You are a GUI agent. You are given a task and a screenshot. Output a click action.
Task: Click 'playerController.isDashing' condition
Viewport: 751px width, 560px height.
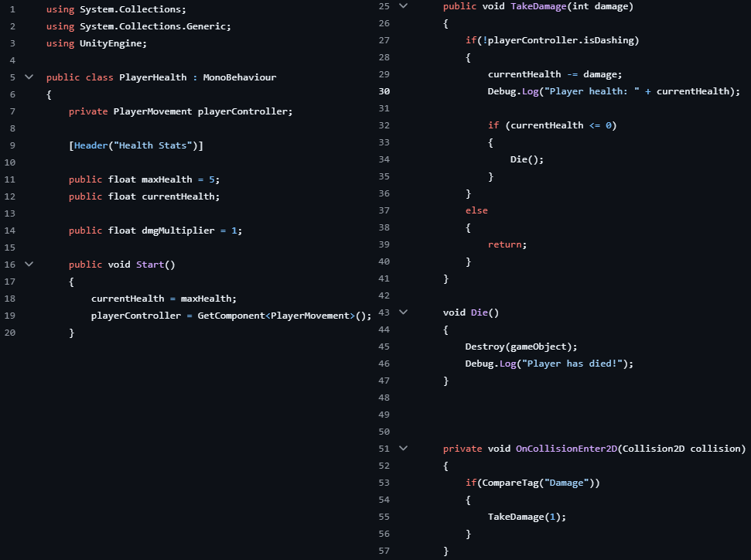(561, 40)
